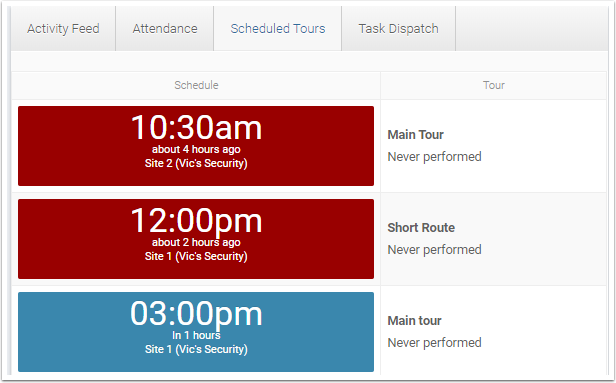616x383 pixels.
Task: Select the Scheduled Tours tab
Action: coord(278,29)
